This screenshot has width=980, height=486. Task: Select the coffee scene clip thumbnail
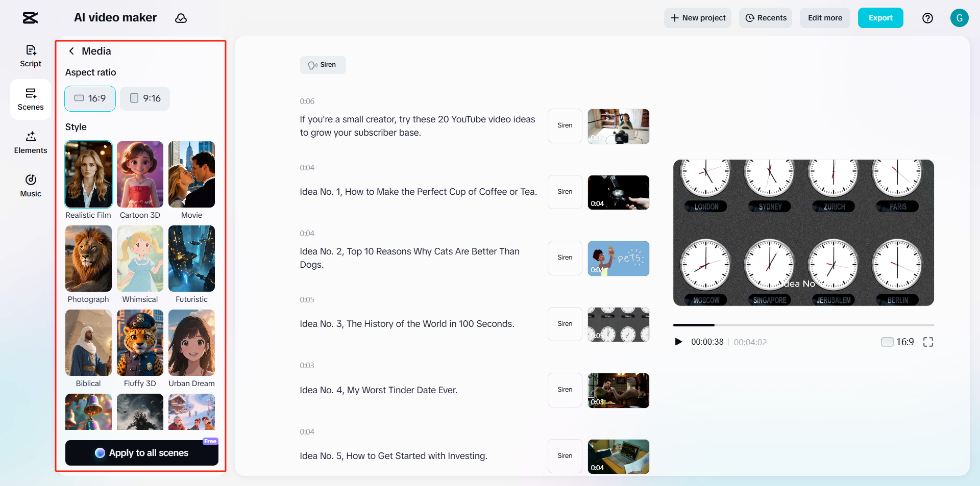(619, 192)
